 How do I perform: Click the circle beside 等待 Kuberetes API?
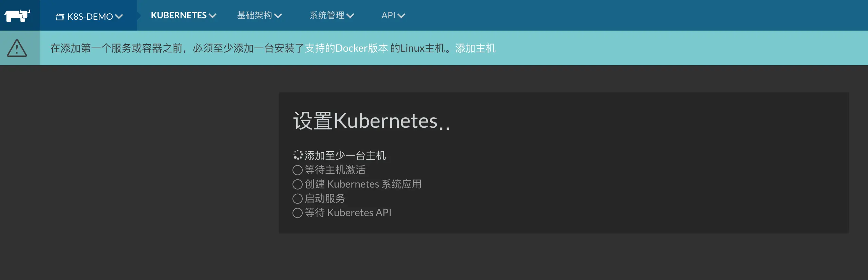pyautogui.click(x=298, y=213)
